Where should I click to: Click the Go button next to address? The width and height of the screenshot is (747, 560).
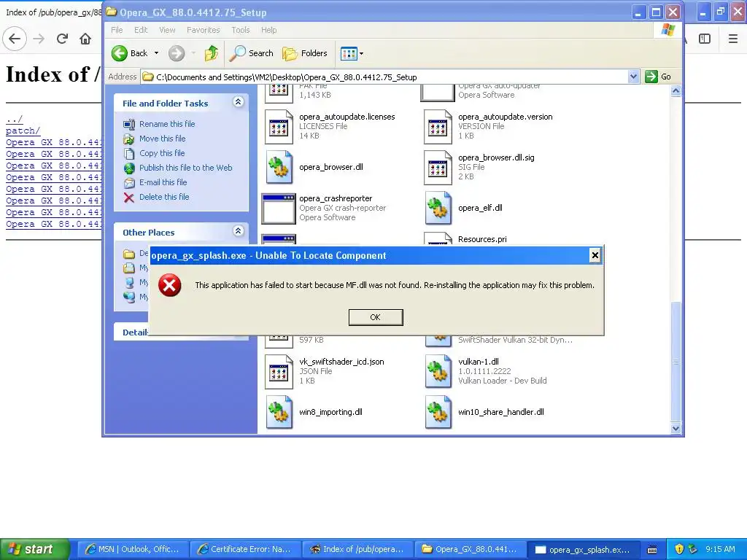658,77
